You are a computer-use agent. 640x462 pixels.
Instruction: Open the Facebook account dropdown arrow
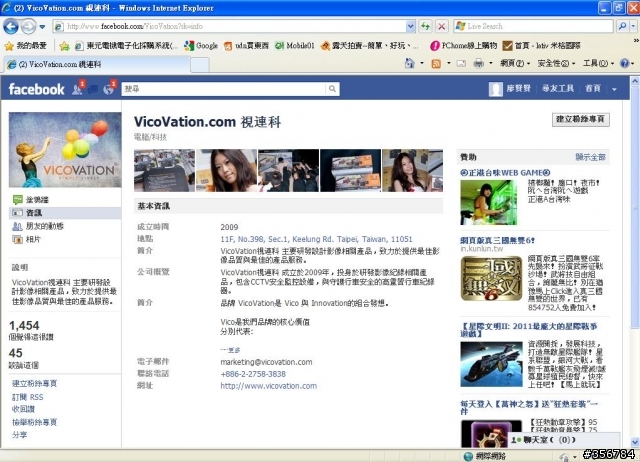[x=614, y=89]
